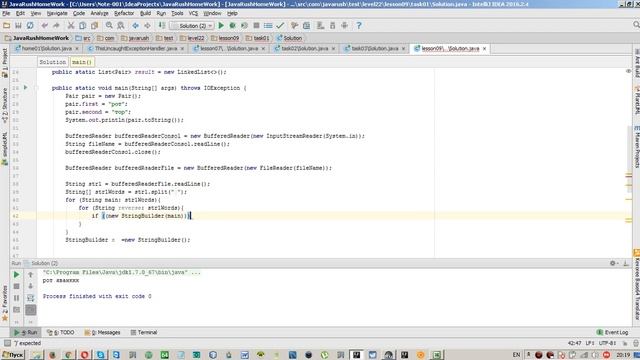The height and width of the screenshot is (360, 640).
Task: Open the Run tool window tab at bottom
Action: 26,332
